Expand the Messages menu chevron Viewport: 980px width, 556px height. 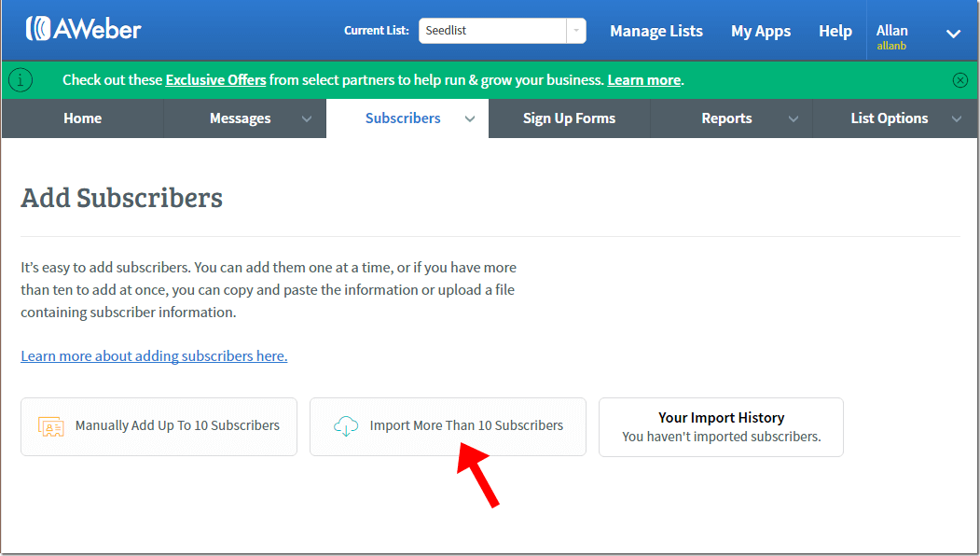pos(307,118)
